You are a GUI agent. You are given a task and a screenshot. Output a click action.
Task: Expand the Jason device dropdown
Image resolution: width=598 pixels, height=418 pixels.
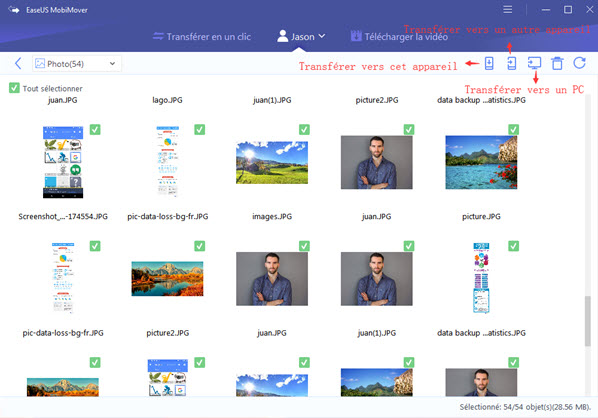click(x=301, y=37)
